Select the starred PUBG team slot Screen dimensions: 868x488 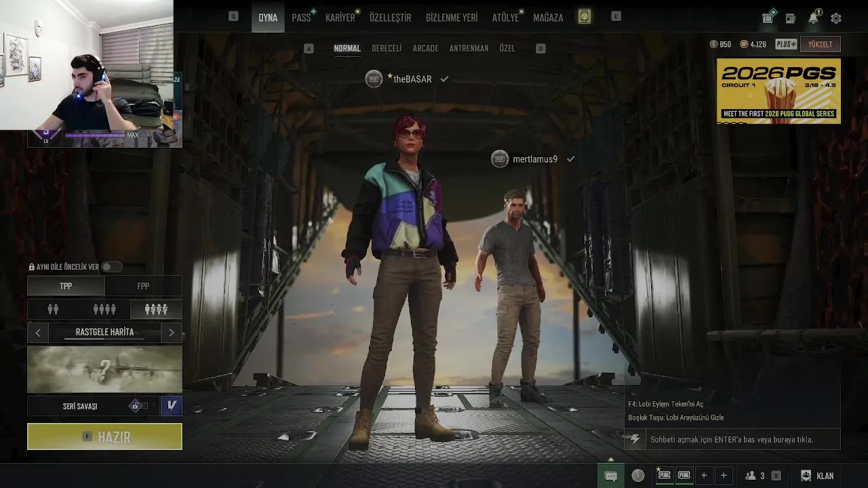tap(664, 475)
